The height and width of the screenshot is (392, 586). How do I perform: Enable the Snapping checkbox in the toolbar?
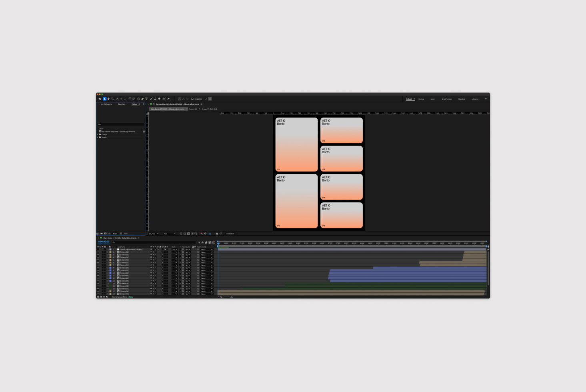click(x=192, y=99)
